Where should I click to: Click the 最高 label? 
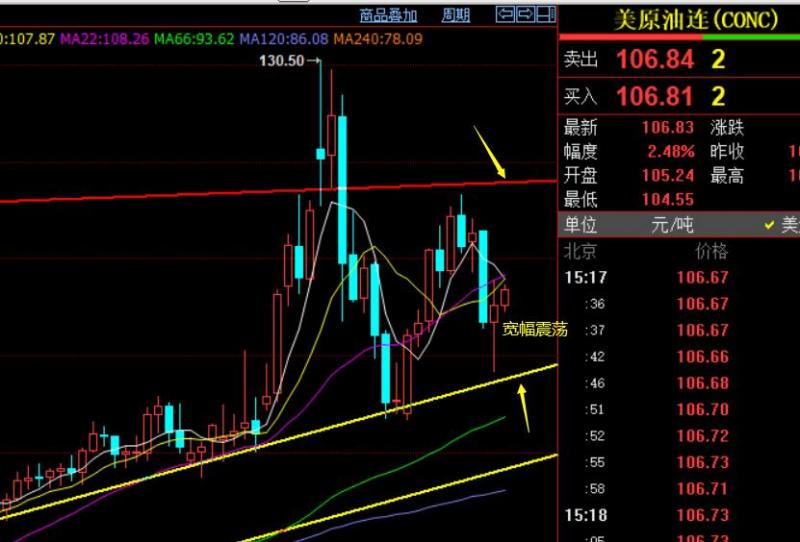[727, 176]
